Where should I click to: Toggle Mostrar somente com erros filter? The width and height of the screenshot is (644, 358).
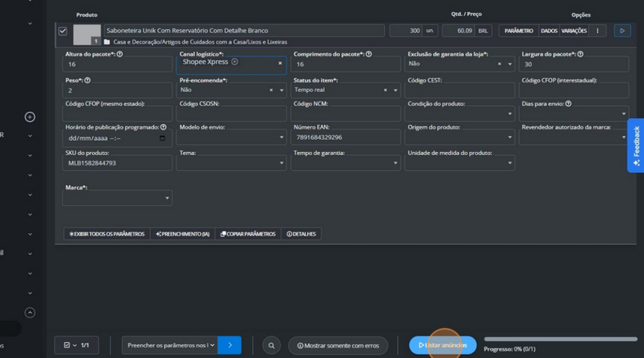point(338,345)
